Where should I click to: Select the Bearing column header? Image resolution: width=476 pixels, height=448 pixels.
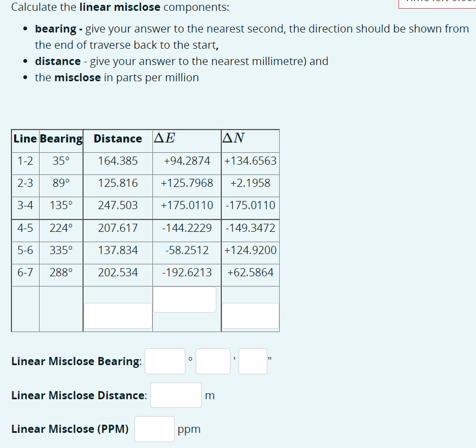(61, 139)
